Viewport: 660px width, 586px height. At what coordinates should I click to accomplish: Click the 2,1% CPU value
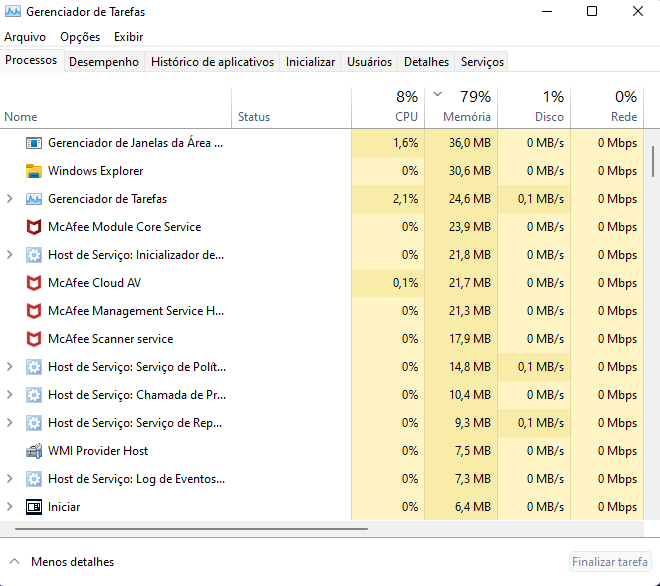click(405, 199)
